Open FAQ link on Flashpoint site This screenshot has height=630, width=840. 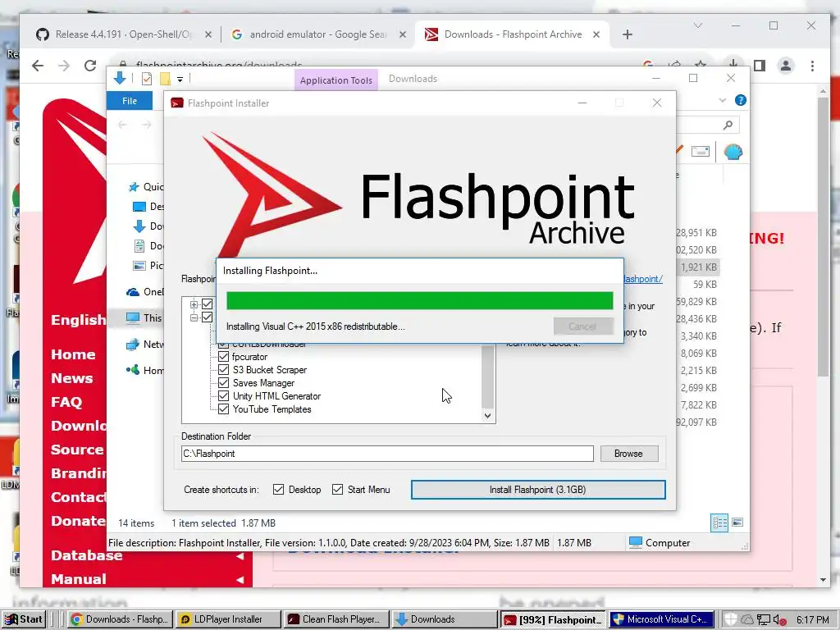coord(66,402)
